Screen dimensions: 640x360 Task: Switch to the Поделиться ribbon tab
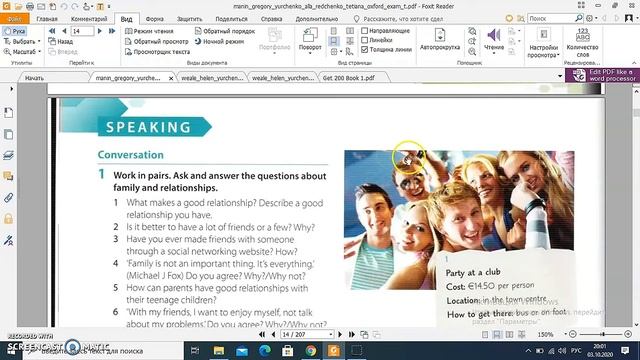[x=231, y=19]
